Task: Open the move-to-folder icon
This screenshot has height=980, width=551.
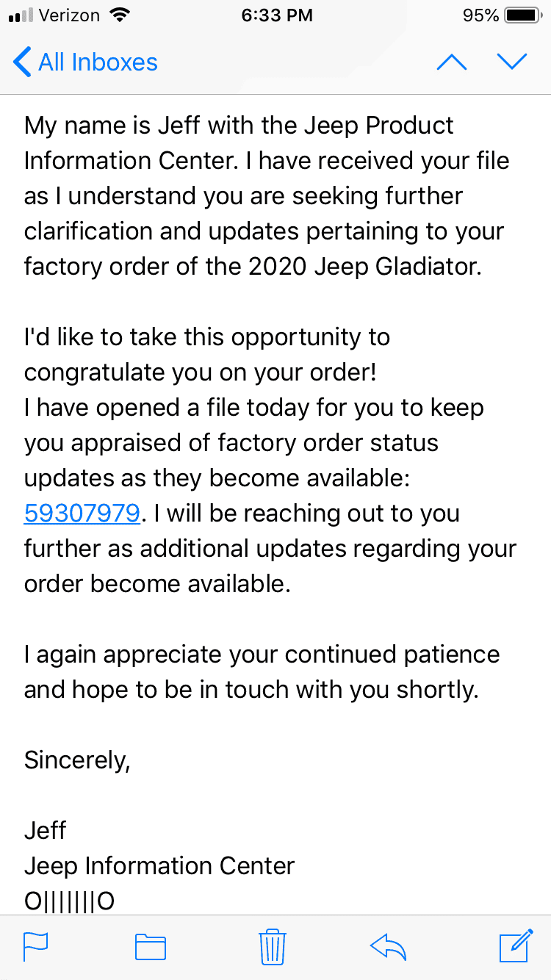Action: click(151, 947)
